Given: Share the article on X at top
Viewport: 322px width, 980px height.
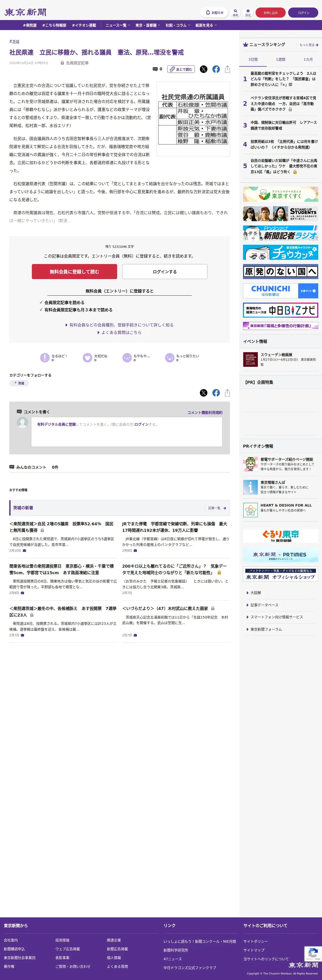Looking at the screenshot, I should click(x=203, y=69).
